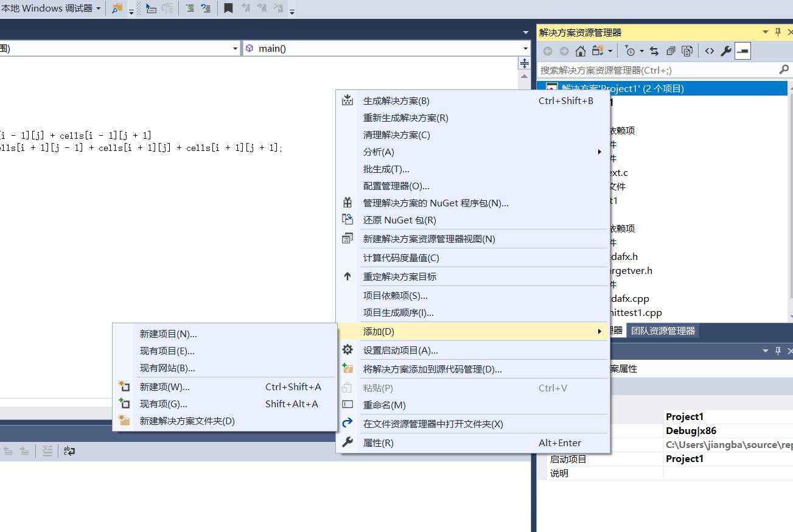
Task: Choose 生成解决方案(B) from the menu
Action: (x=473, y=101)
